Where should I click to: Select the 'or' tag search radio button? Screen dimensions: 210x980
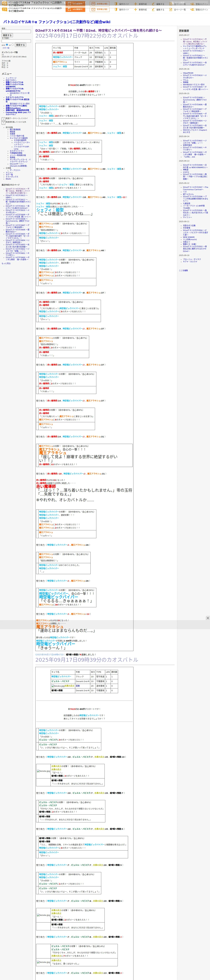click(x=13, y=45)
